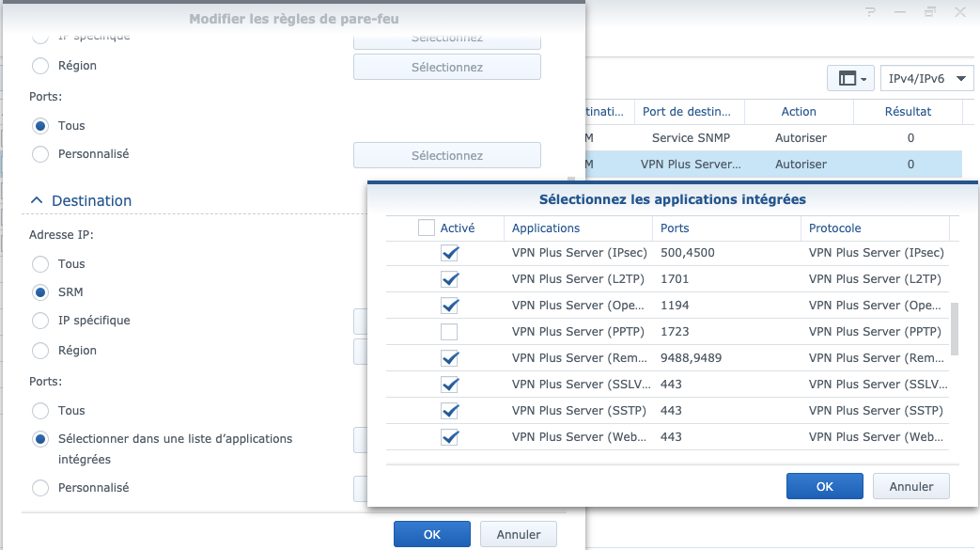Open the column layout view icon dropdown
Screen dimensions: 980x550
click(851, 79)
